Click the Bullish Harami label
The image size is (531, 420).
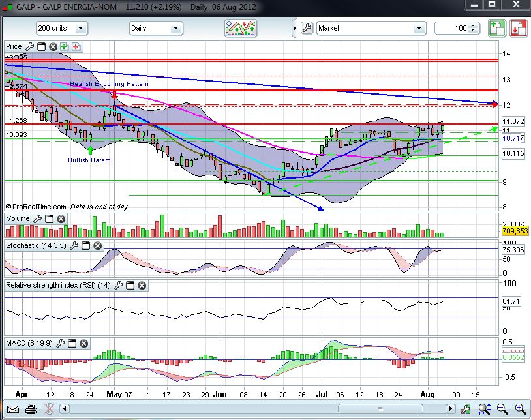91,160
